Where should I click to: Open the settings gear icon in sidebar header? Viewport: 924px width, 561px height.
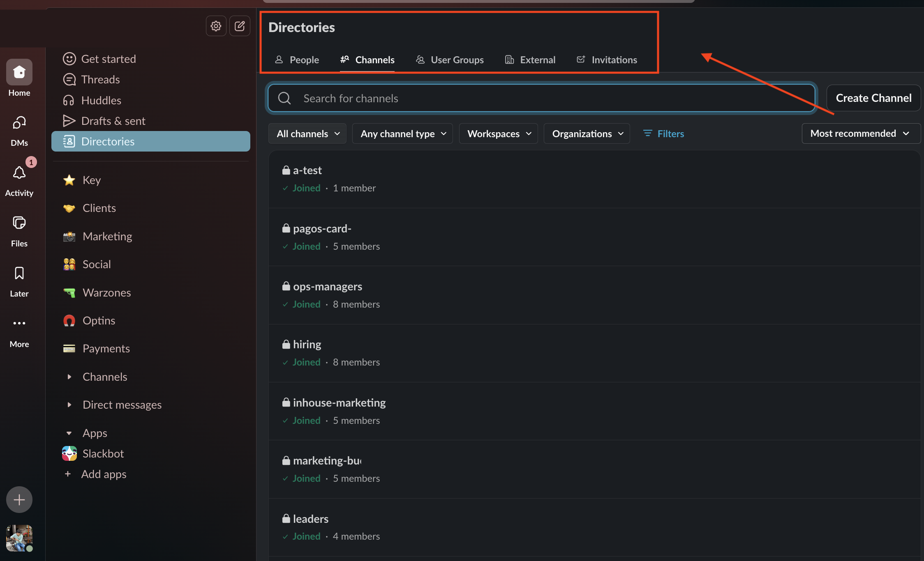pos(216,26)
